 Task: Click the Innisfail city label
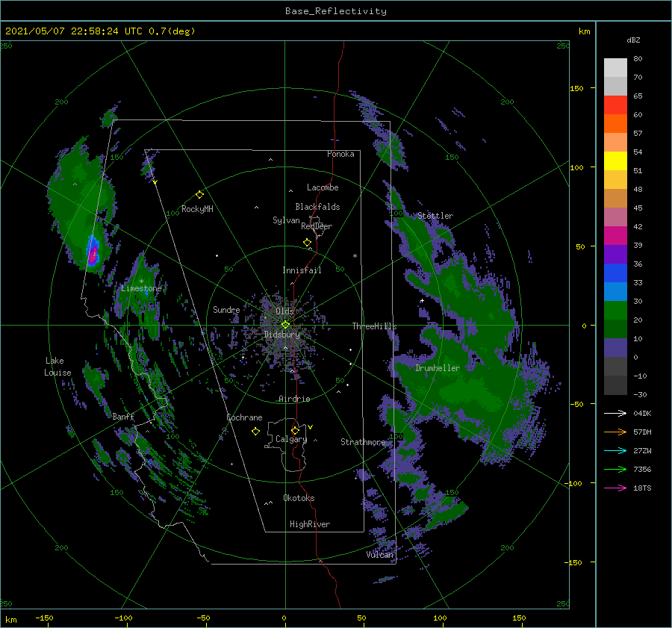point(302,270)
